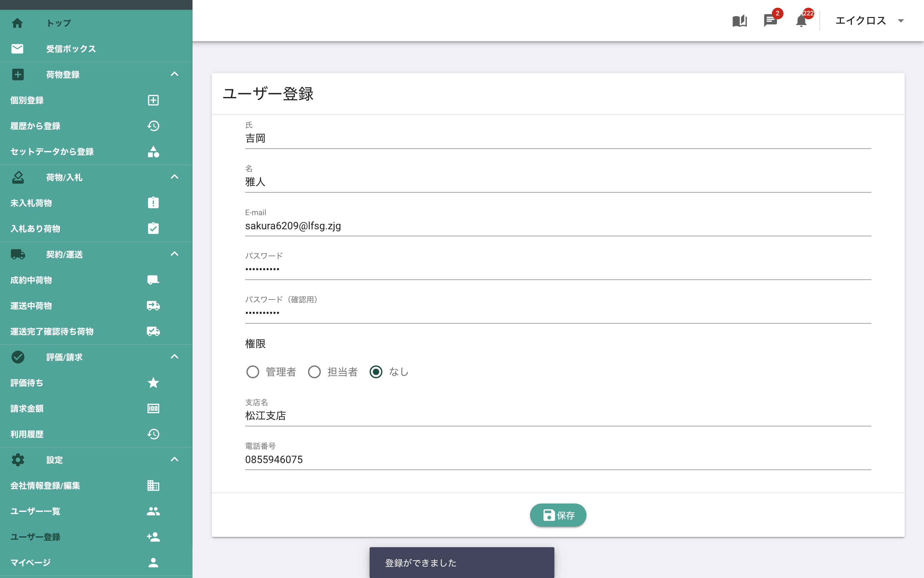The height and width of the screenshot is (578, 924).
Task: Click the 名 field containing 雅人
Action: tap(558, 182)
